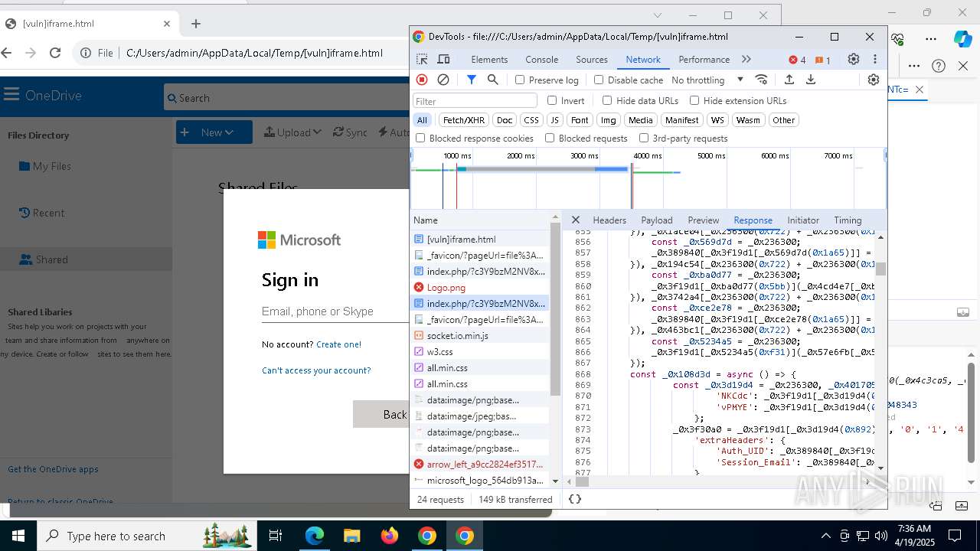Image resolution: width=980 pixels, height=551 pixels.
Task: Show hidden system tray icons
Action: coord(825,536)
